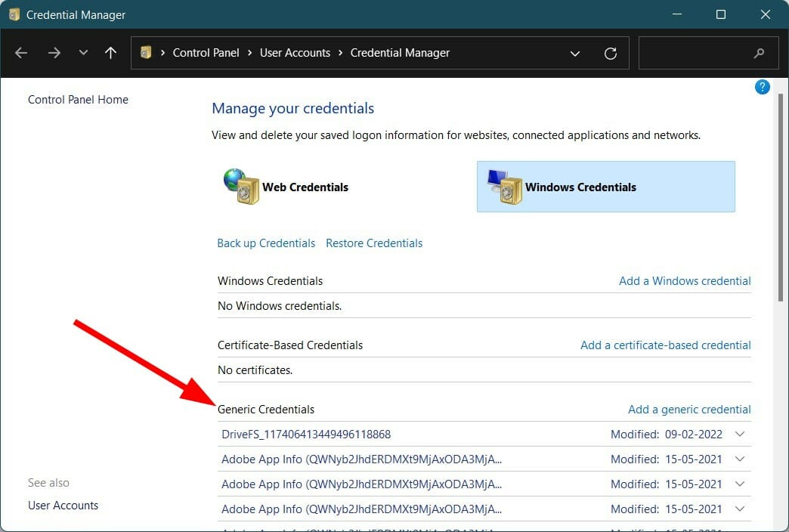Click Add a generic credential
The image size is (789, 532).
[688, 409]
